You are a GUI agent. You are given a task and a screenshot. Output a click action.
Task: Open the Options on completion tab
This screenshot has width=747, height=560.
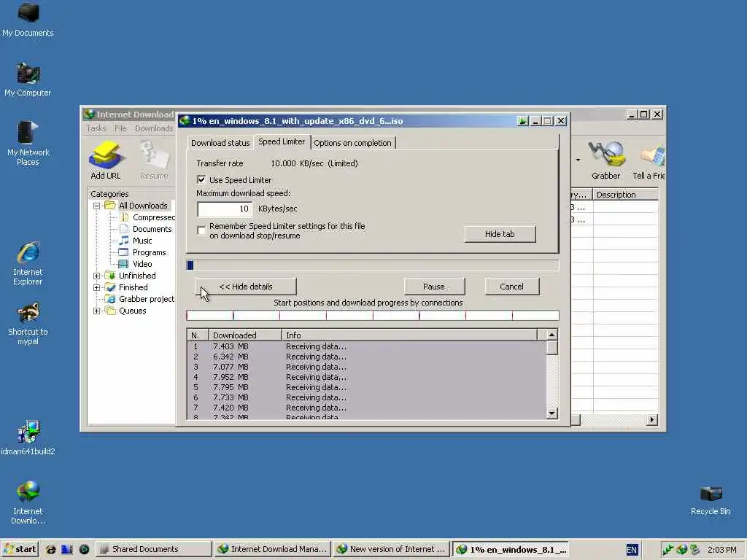click(352, 143)
